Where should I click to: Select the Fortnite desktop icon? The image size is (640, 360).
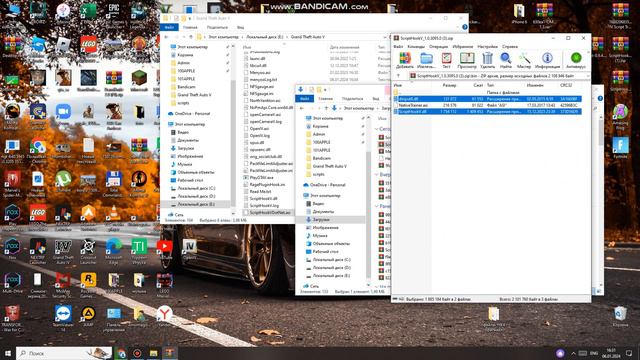[x=620, y=148]
